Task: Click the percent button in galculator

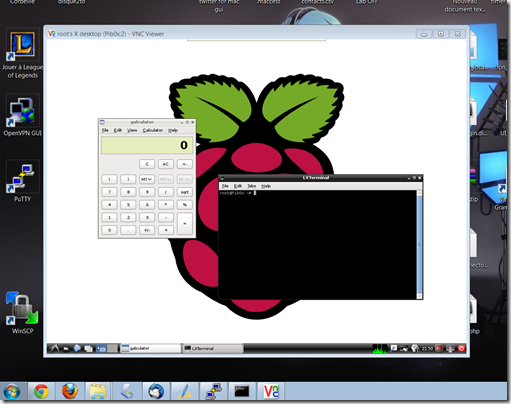Action: 184,205
